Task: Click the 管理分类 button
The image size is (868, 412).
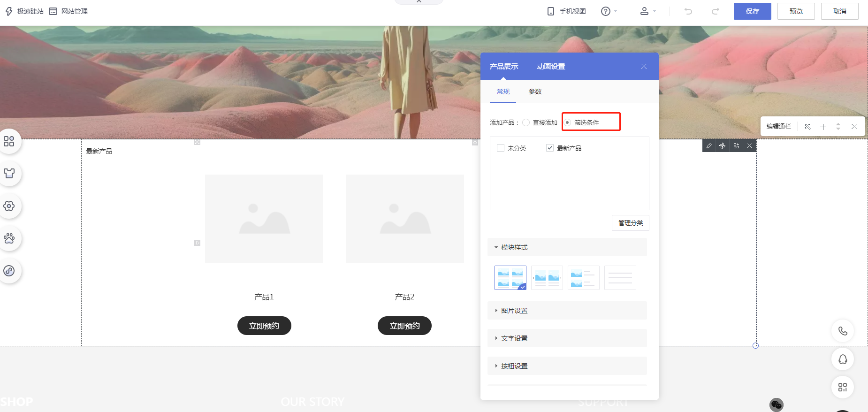Action: click(630, 223)
